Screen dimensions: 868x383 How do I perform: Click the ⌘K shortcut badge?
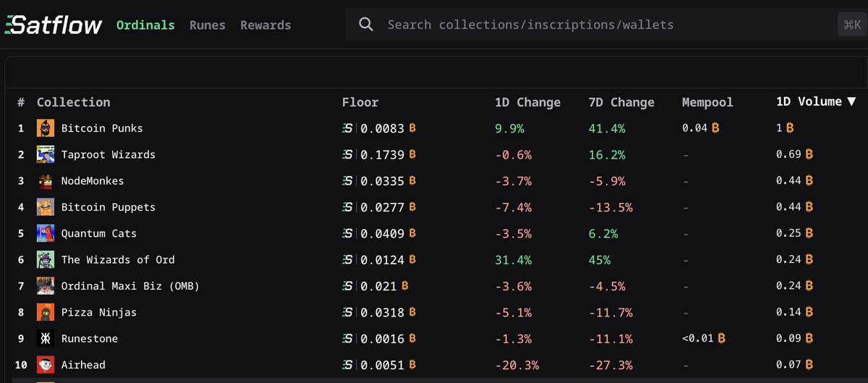coord(851,25)
